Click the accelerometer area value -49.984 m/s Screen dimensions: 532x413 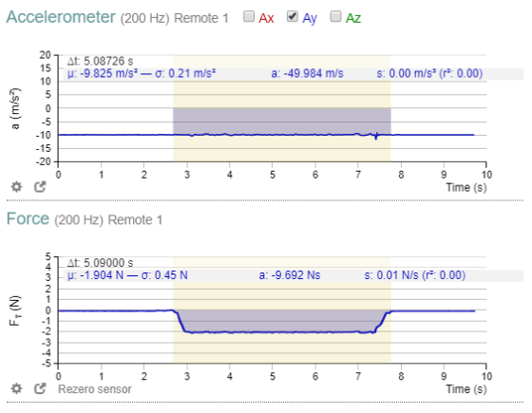pos(308,74)
